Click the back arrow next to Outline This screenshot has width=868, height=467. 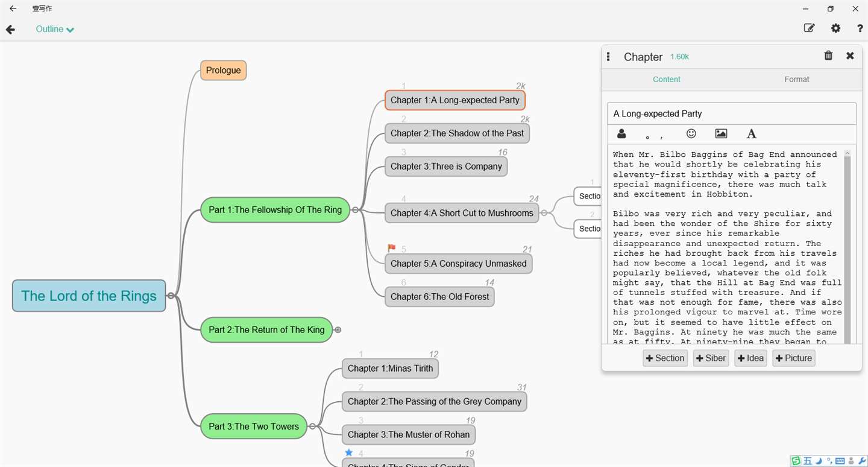click(10, 30)
